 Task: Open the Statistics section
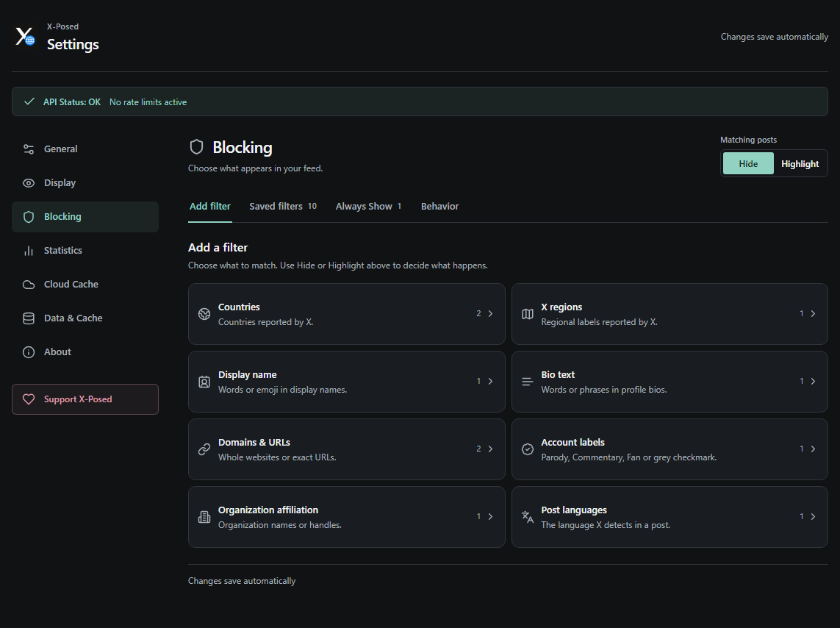[85, 250]
